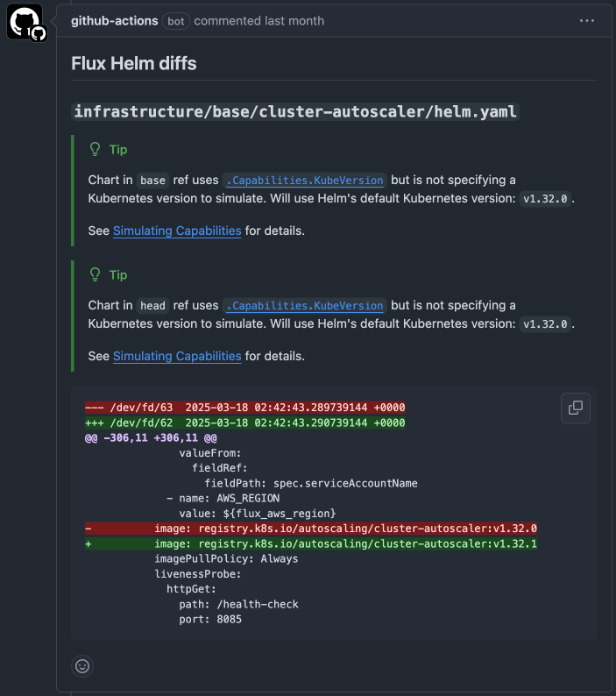Open first .Capabilities.KubeVersion link in base tip

click(304, 181)
